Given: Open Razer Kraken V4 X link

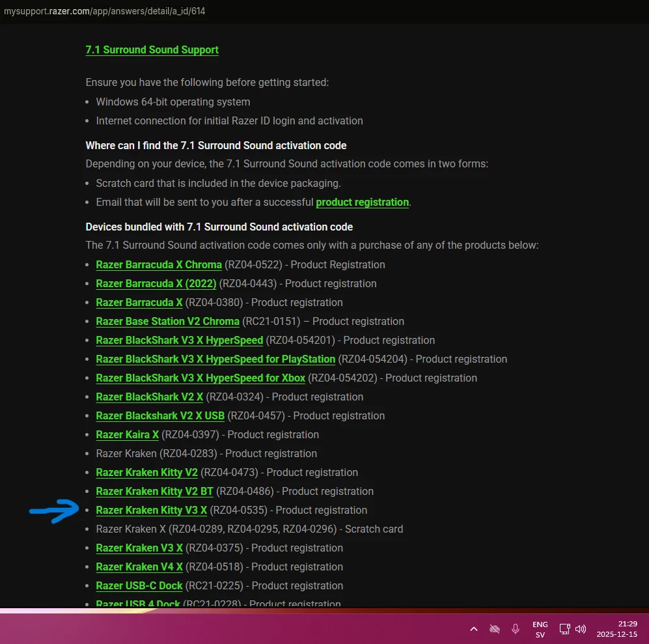Looking at the screenshot, I should point(139,567).
